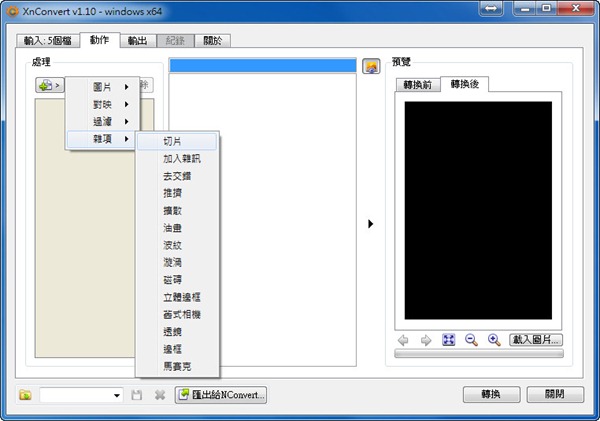This screenshot has width=600, height=421.
Task: Click 匯出給NConvert... button
Action: pyautogui.click(x=221, y=395)
